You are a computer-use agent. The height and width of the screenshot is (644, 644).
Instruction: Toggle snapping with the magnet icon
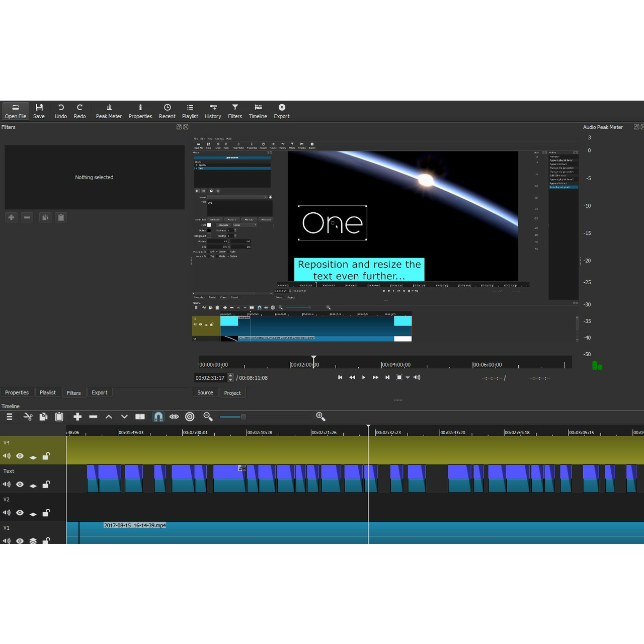158,417
